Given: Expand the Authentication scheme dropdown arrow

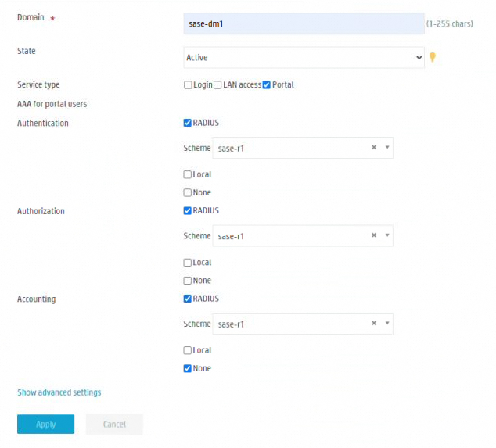Looking at the screenshot, I should pos(387,147).
